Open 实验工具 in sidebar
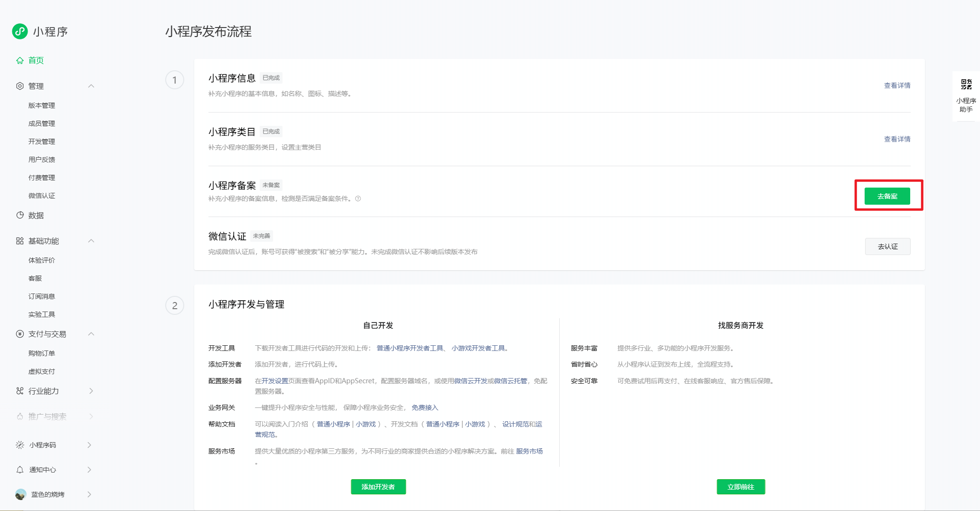The image size is (980, 511). tap(42, 314)
